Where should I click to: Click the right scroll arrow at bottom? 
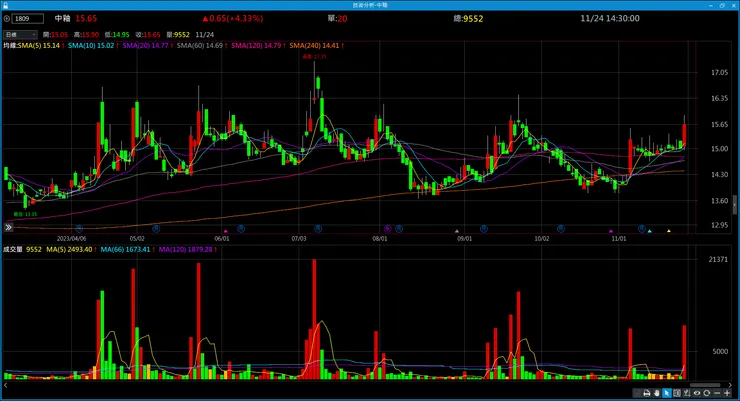730,385
